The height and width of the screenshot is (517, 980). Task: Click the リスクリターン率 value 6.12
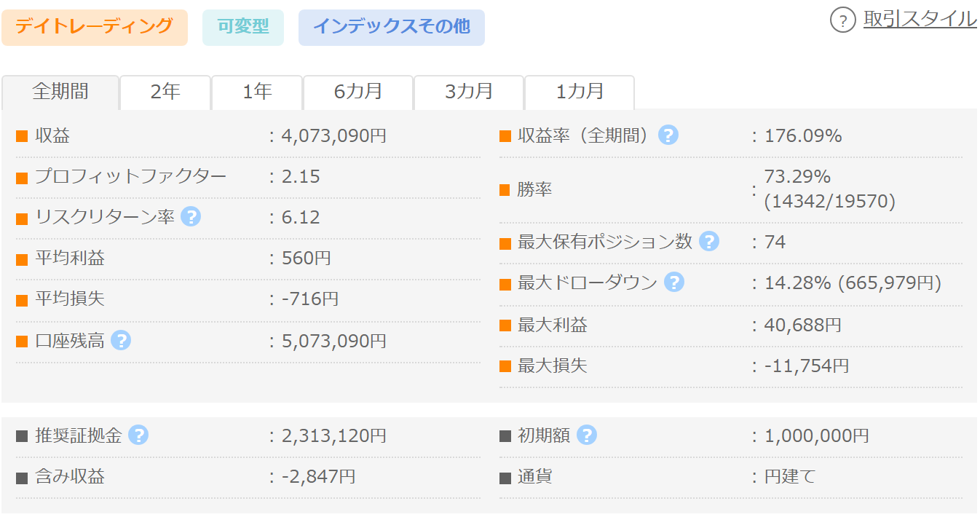301,218
